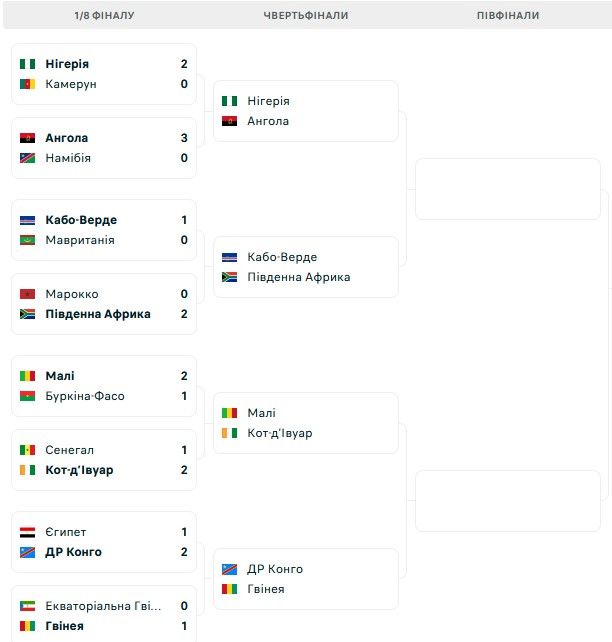Select the Чвертьфінали column header
Screen dimensions: 612x642
(306, 16)
